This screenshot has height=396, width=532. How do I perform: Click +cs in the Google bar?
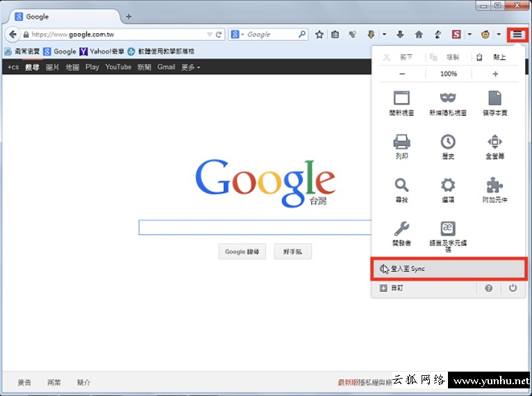pos(13,67)
